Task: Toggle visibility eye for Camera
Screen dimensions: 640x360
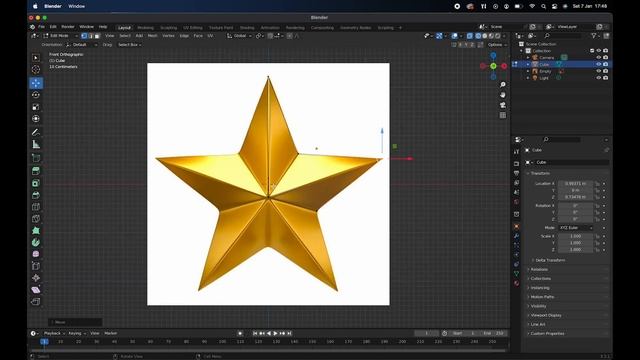Action: pos(599,58)
